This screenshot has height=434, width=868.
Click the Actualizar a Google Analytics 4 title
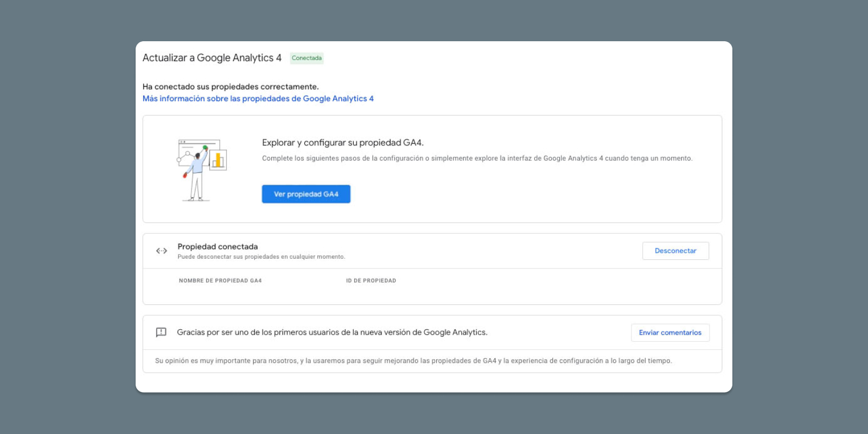tap(212, 58)
